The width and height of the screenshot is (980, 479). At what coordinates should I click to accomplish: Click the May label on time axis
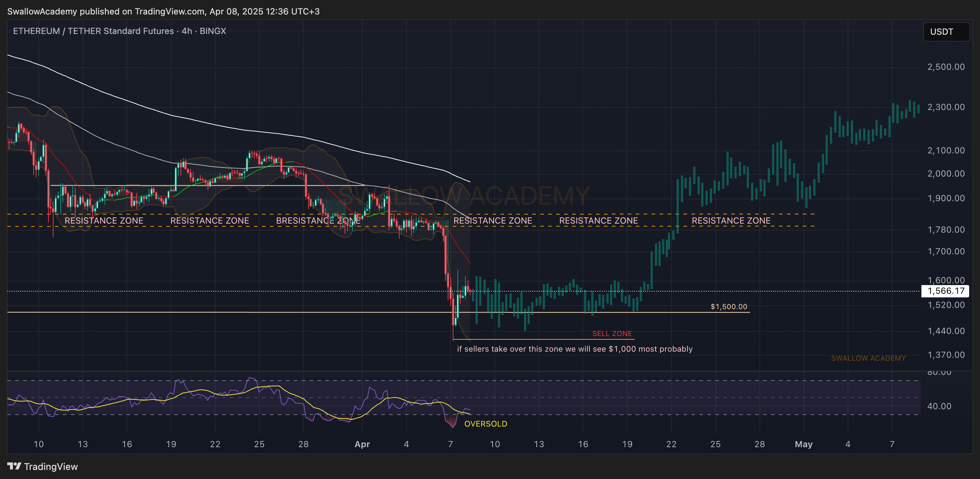804,444
